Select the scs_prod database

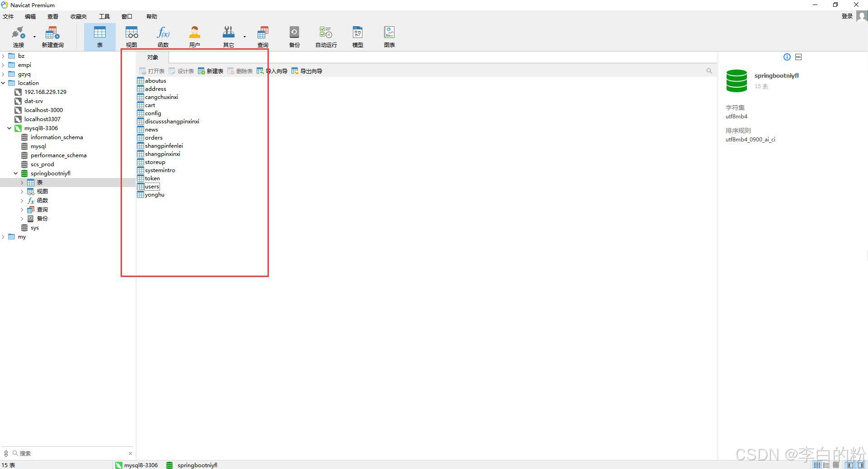click(42, 164)
